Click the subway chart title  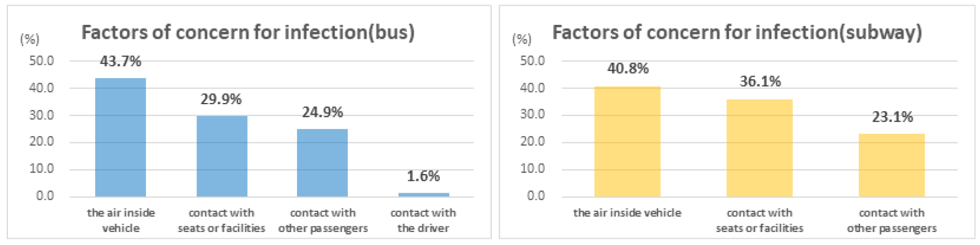737,32
